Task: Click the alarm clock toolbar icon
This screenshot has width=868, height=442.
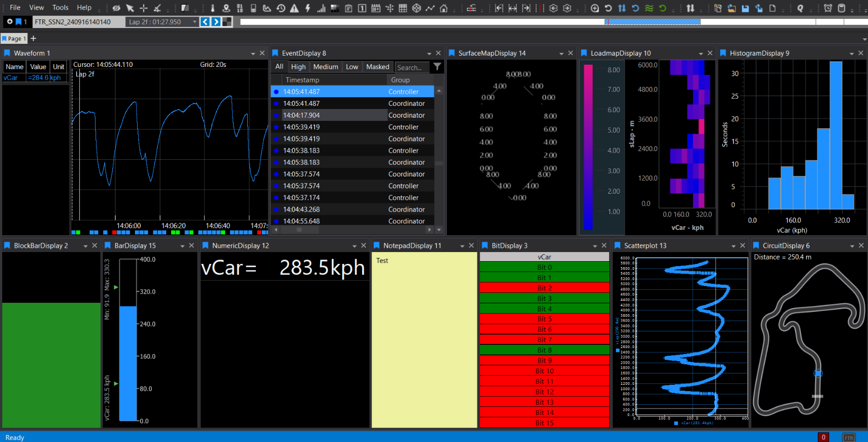Action: pyautogui.click(x=828, y=8)
